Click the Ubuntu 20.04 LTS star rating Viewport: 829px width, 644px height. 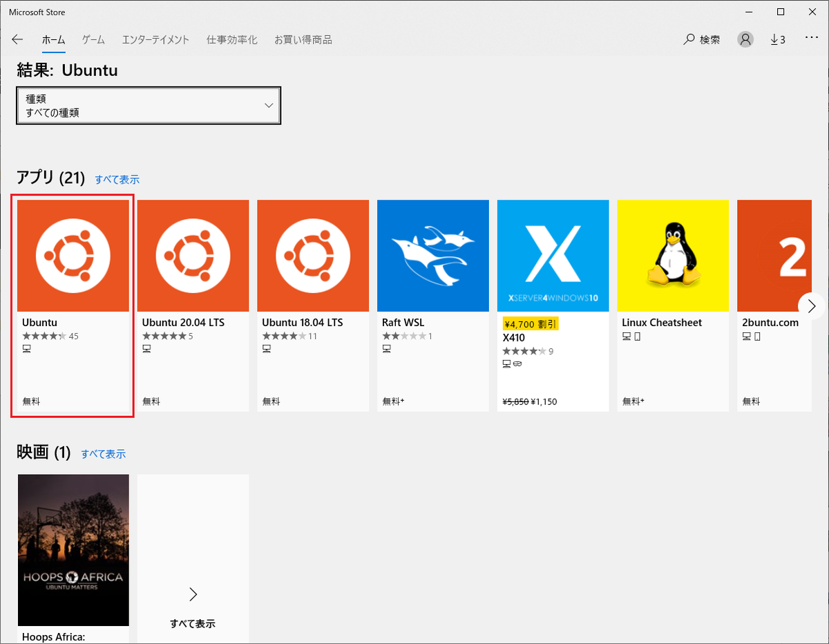click(168, 337)
